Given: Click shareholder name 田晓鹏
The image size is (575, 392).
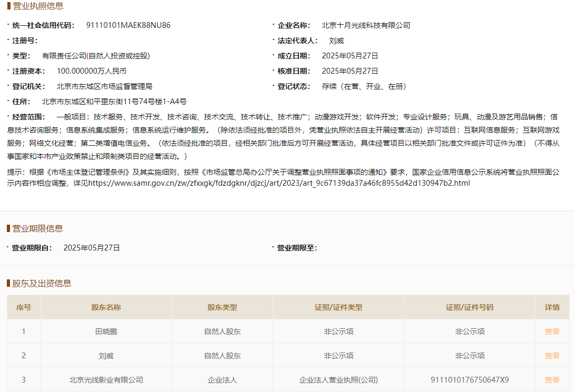Looking at the screenshot, I should click(x=106, y=331).
